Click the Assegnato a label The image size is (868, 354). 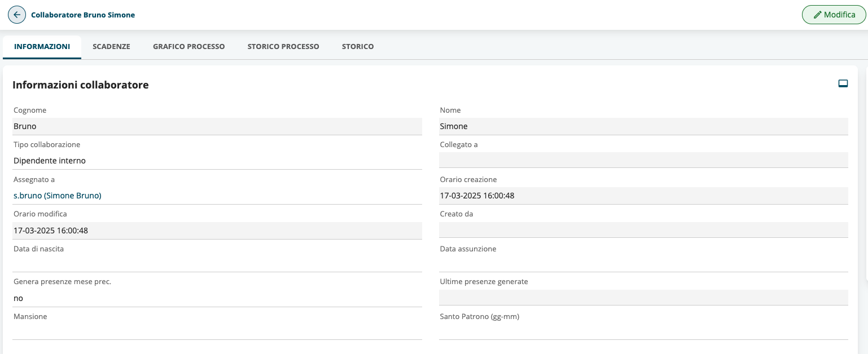(x=34, y=179)
